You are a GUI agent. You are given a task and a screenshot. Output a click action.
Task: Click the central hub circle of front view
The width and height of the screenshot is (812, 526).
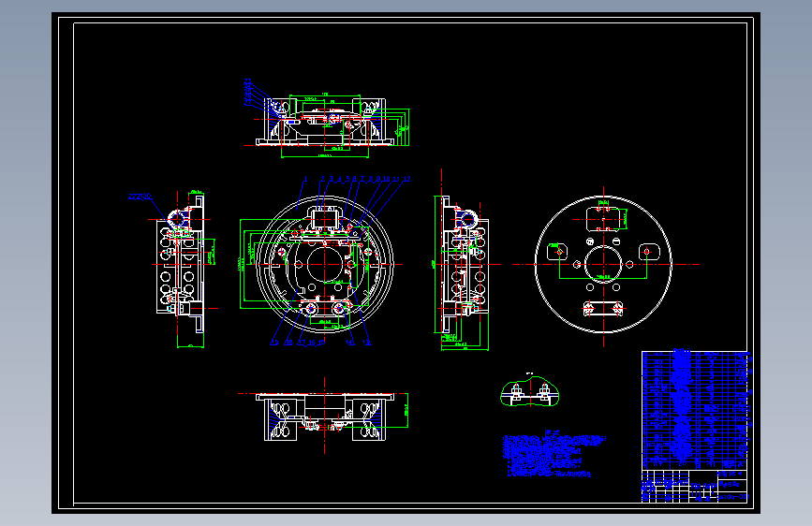click(x=325, y=264)
